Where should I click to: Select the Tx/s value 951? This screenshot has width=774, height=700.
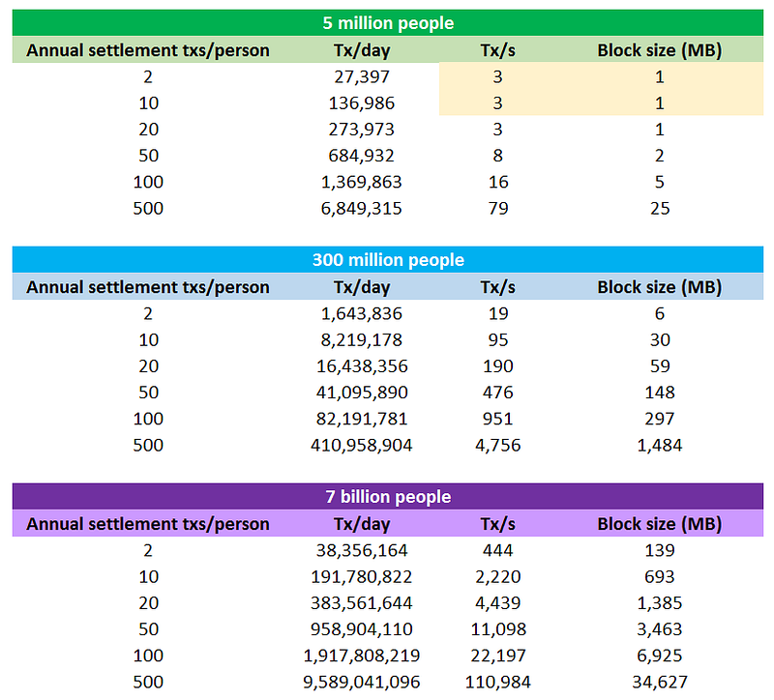click(x=497, y=419)
